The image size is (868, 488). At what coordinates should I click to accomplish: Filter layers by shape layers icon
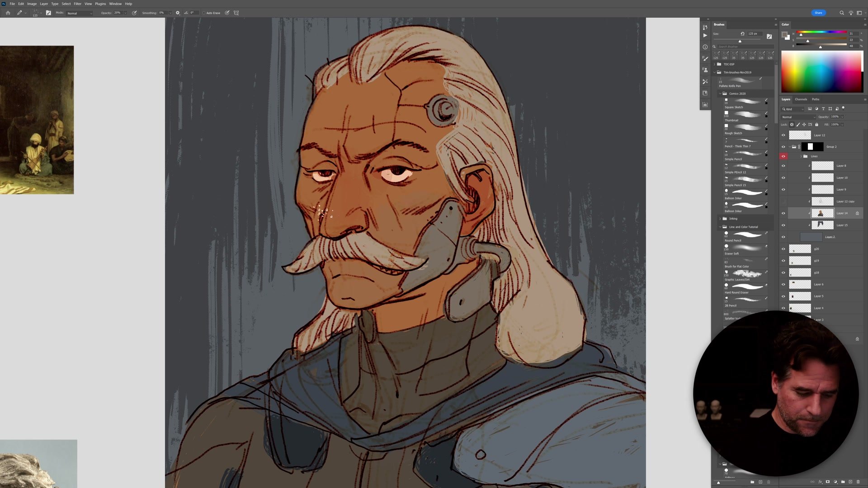click(x=830, y=109)
